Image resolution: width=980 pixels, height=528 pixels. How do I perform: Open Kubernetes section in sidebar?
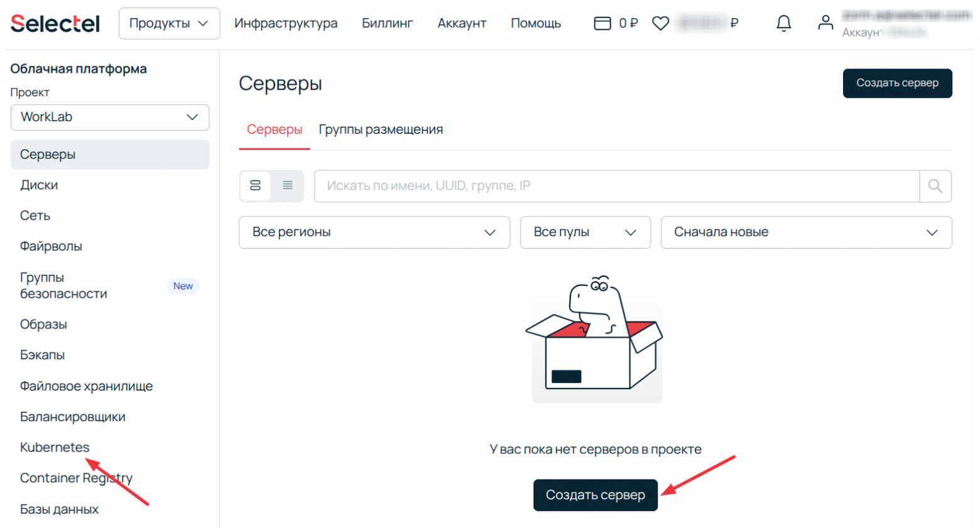click(x=55, y=447)
